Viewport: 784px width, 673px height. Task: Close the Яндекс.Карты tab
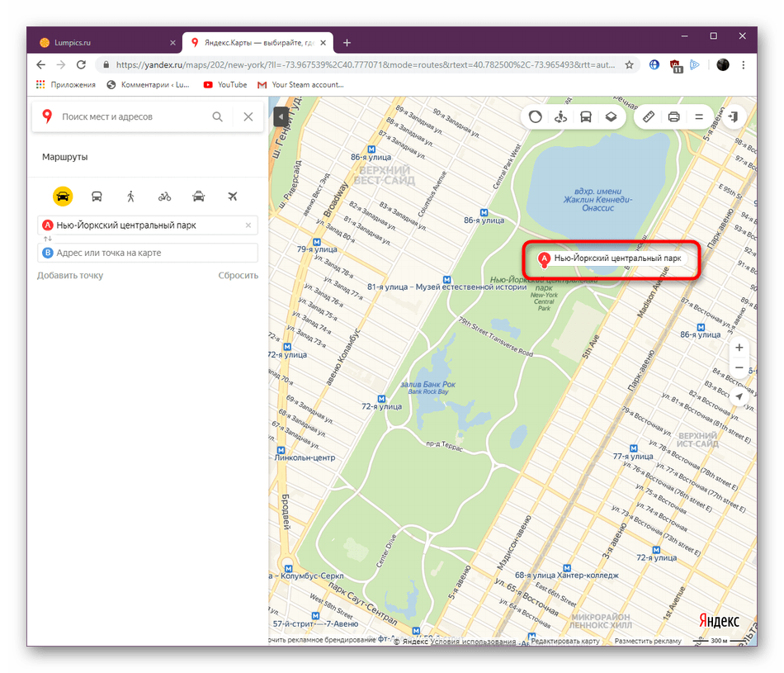[x=323, y=43]
